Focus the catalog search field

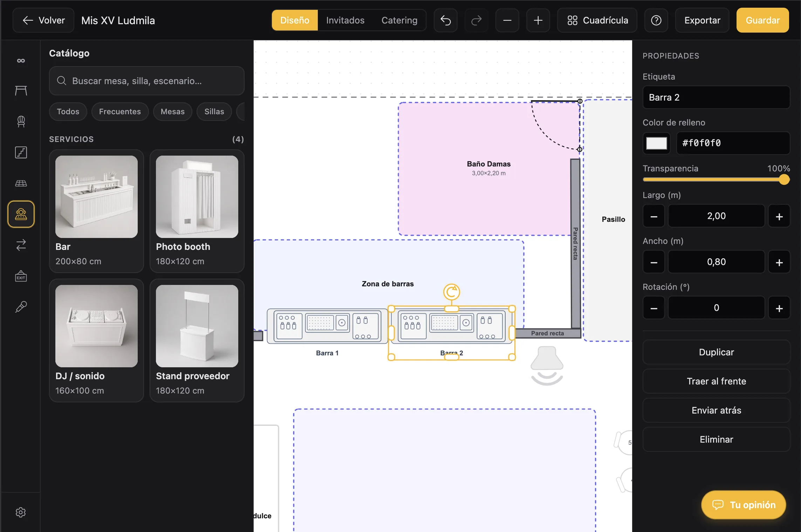click(x=146, y=81)
